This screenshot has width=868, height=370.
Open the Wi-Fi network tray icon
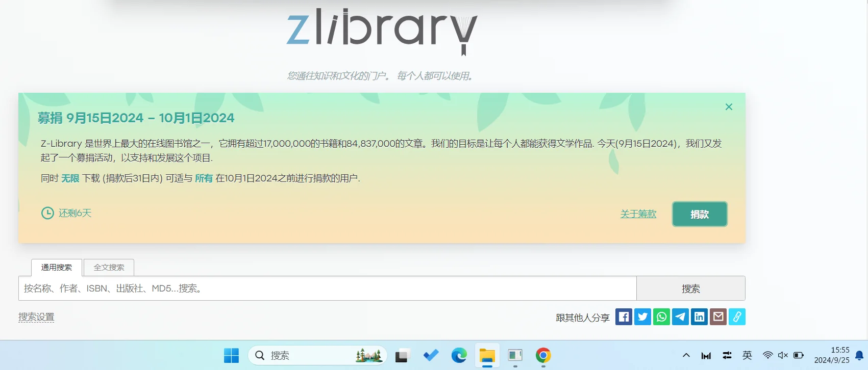767,355
